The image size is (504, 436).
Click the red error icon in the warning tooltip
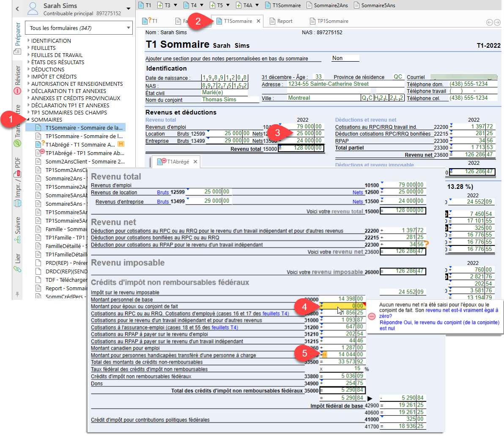click(372, 316)
